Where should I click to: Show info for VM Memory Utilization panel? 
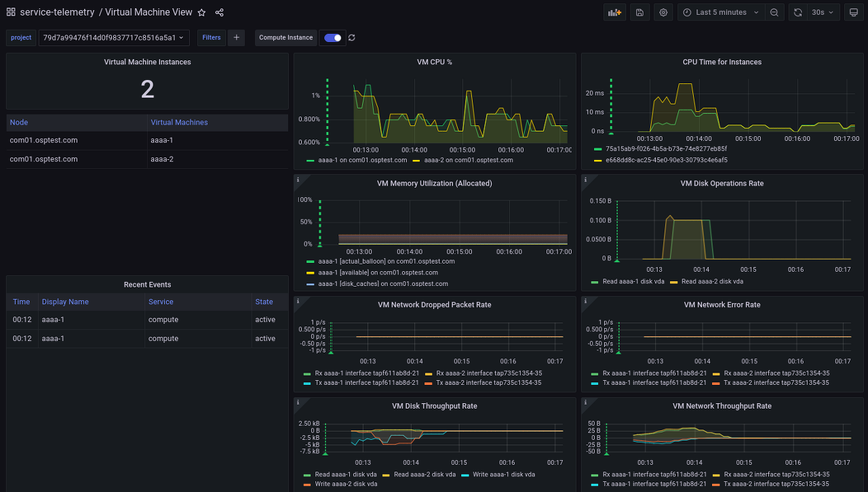(298, 180)
